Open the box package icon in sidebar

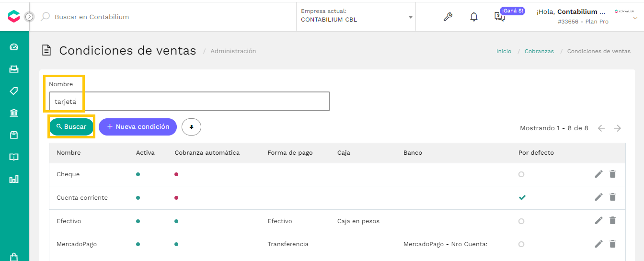(14, 135)
